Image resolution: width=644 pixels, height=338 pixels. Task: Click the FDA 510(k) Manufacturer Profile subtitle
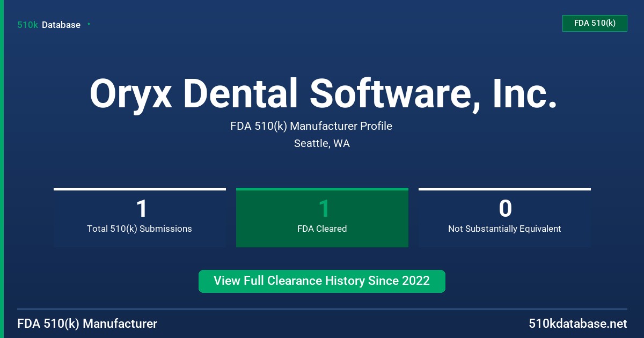pyautogui.click(x=311, y=126)
